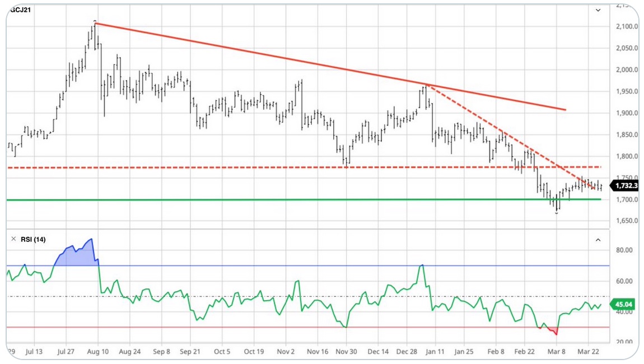Click the 80.00 level on RSI scale

tap(624, 250)
